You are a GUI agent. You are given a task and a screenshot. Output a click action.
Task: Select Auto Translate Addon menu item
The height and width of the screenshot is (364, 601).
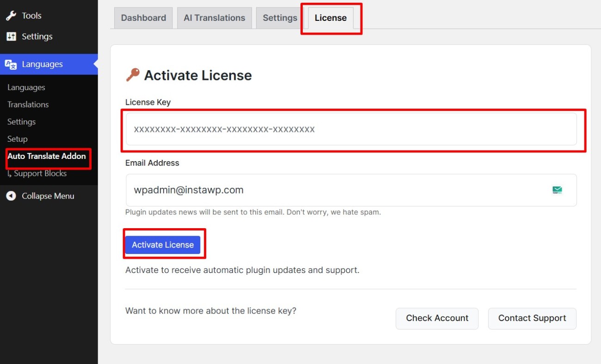point(47,156)
